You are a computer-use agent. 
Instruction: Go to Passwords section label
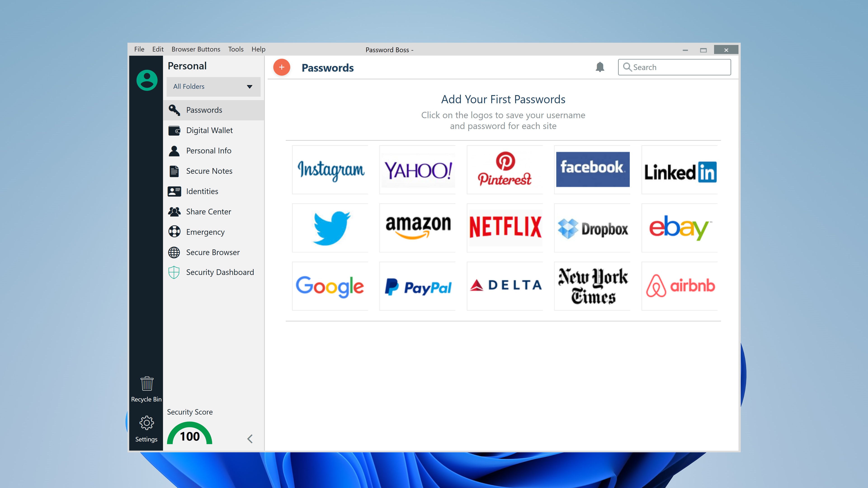point(204,110)
